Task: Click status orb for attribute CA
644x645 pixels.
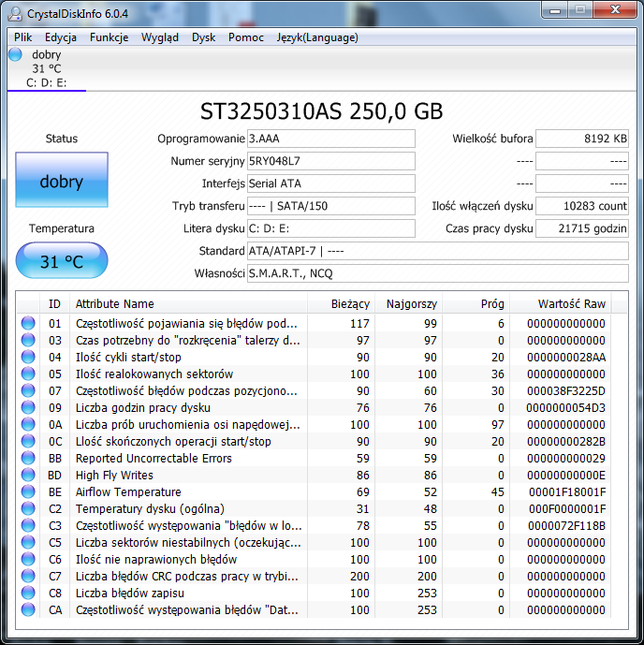Action: click(28, 610)
